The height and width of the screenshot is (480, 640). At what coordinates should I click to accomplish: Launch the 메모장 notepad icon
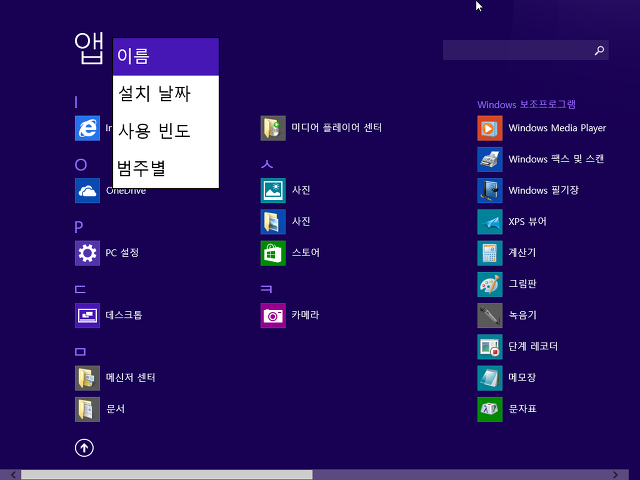coord(490,378)
